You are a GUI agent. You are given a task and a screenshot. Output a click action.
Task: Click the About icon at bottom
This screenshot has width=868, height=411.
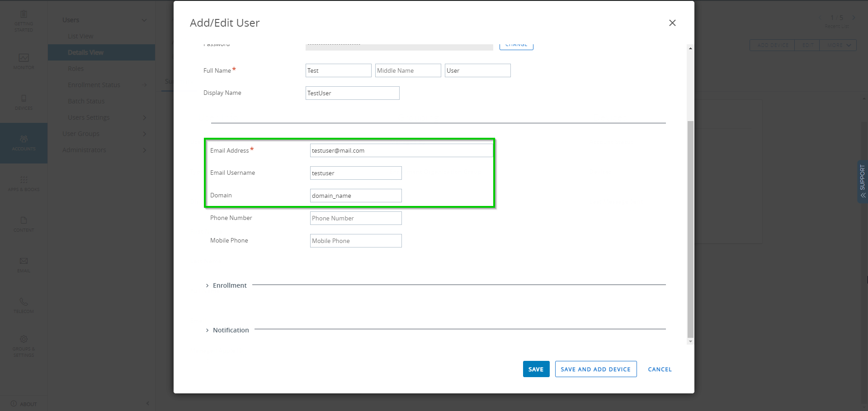[x=23, y=403]
